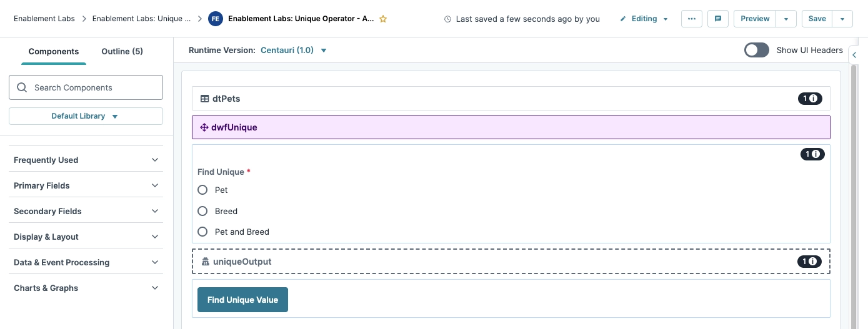Image resolution: width=868 pixels, height=329 pixels.
Task: Expand the Display & Layout section
Action: [x=86, y=237]
